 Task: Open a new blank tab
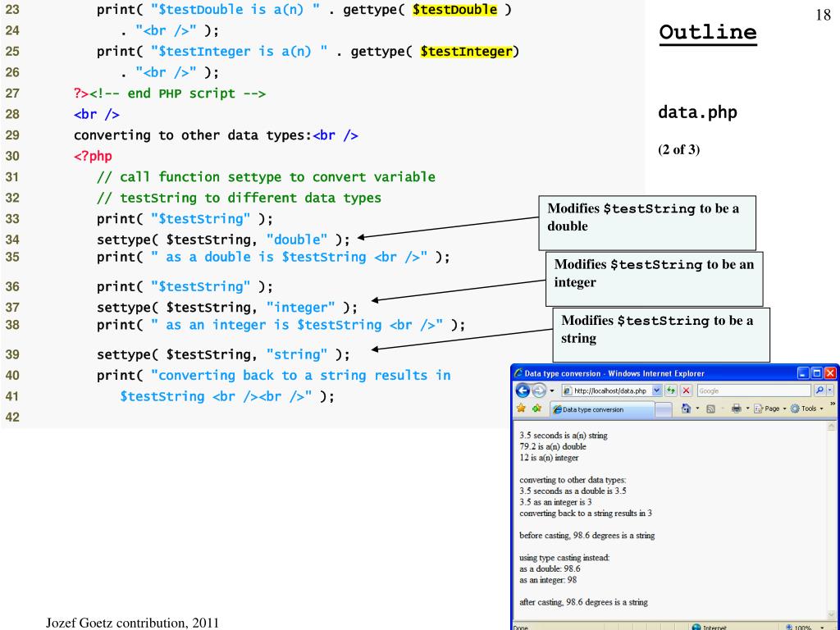664,410
